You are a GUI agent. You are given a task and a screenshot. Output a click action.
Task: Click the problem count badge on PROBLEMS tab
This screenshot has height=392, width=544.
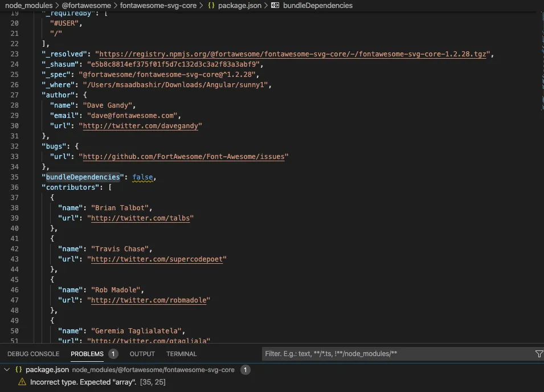pyautogui.click(x=113, y=354)
